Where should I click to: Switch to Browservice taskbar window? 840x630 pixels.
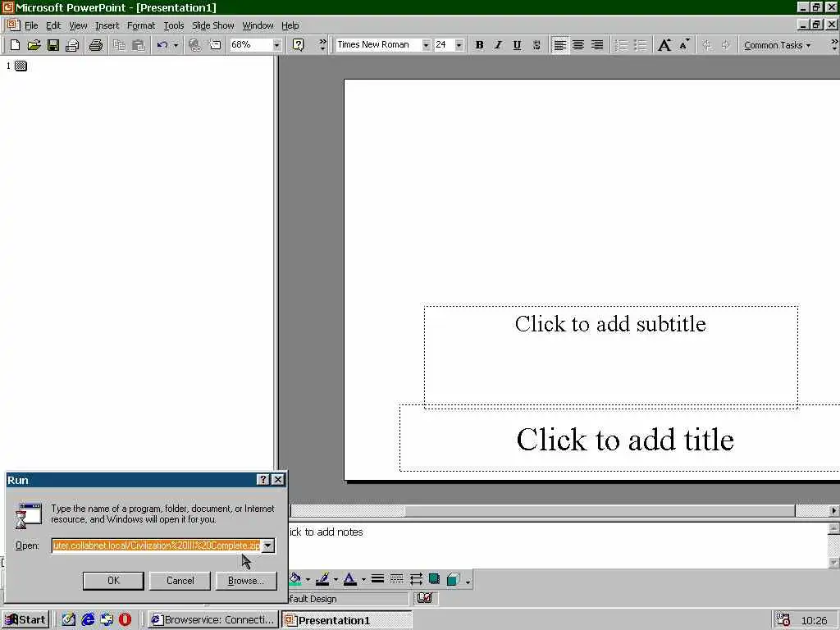[x=212, y=620]
